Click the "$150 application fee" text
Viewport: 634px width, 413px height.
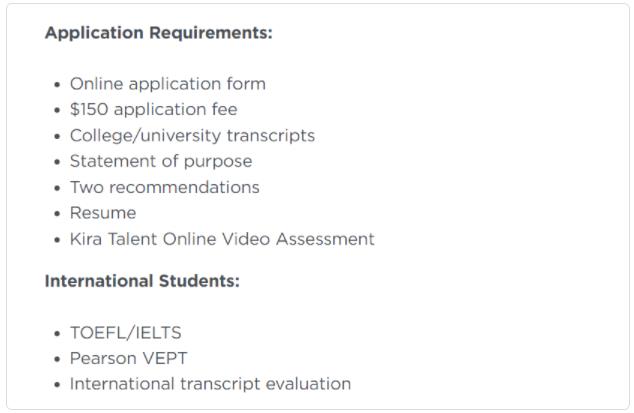tap(153, 110)
